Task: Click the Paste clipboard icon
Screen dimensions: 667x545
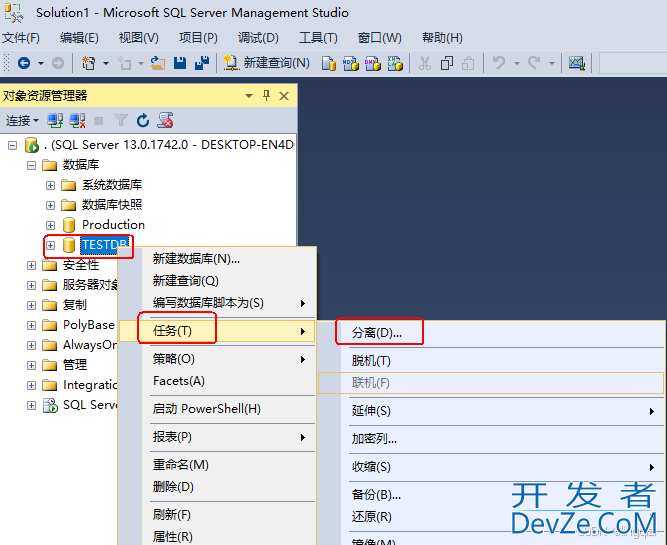Action: 468,63
